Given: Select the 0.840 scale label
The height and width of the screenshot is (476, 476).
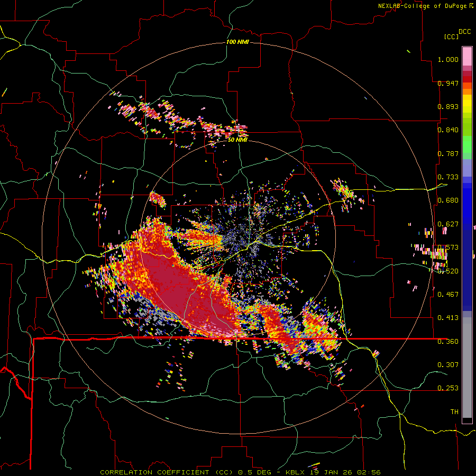Looking at the screenshot, I should [x=448, y=130].
